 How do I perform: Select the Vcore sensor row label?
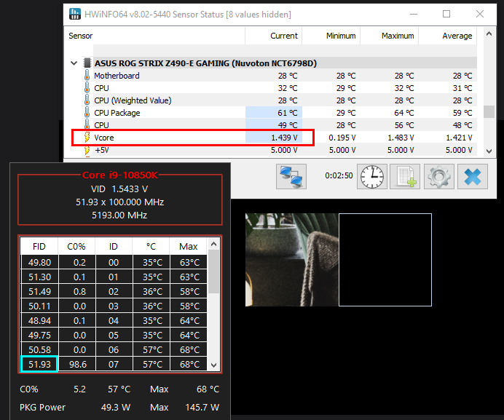point(104,138)
